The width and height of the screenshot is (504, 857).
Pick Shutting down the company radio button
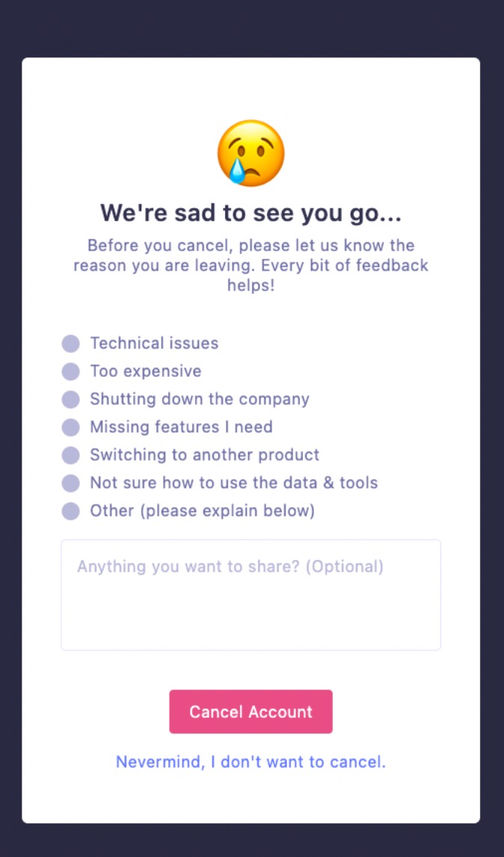(x=70, y=399)
